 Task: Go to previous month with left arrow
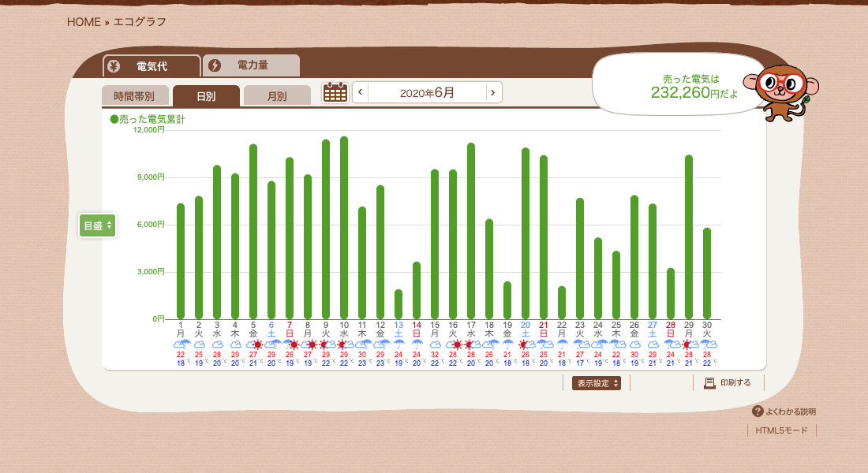pos(361,92)
